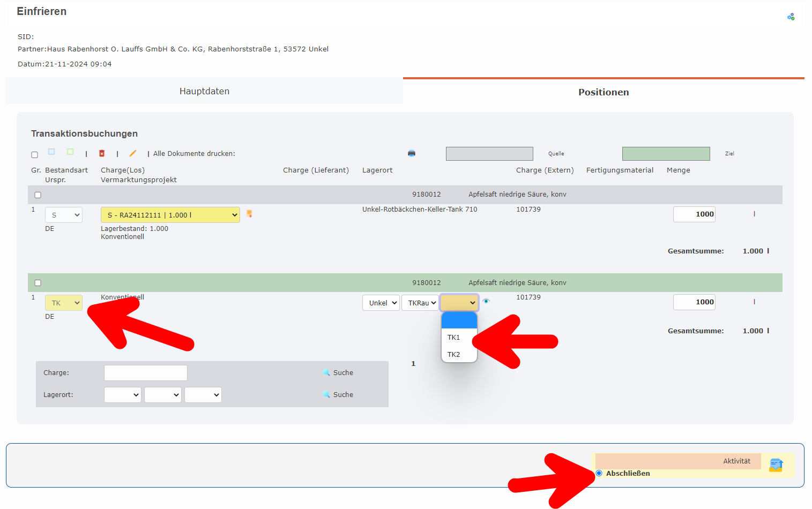The width and height of the screenshot is (812, 509).
Task: Click the printer icon for all documents
Action: point(412,153)
